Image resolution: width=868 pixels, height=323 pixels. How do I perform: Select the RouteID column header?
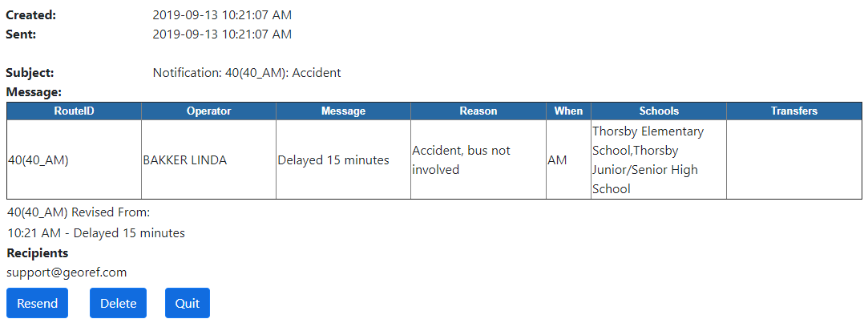(74, 111)
